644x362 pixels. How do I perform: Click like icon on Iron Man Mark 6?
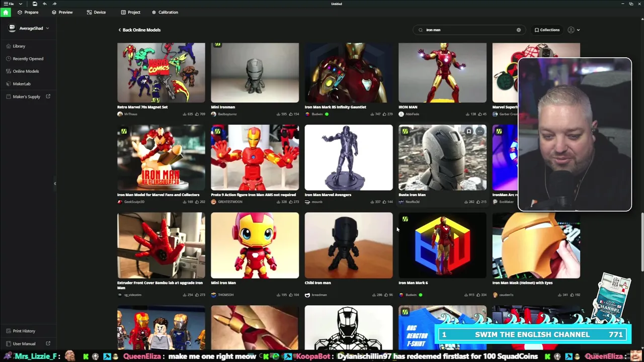click(x=478, y=295)
